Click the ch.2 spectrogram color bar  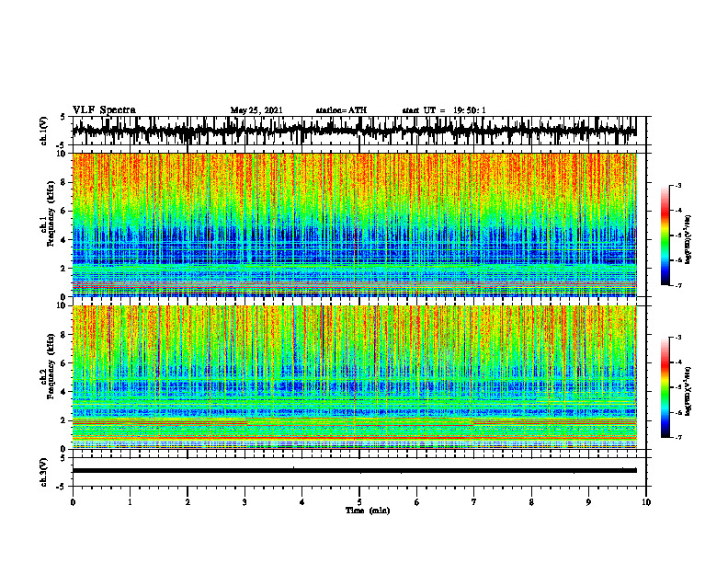click(x=665, y=387)
